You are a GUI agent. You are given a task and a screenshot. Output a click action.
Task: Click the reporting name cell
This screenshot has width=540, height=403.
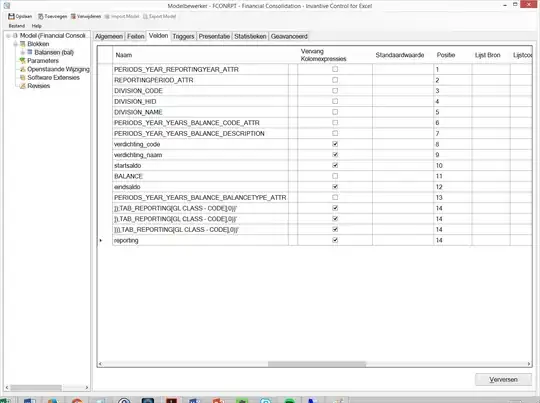pos(200,240)
